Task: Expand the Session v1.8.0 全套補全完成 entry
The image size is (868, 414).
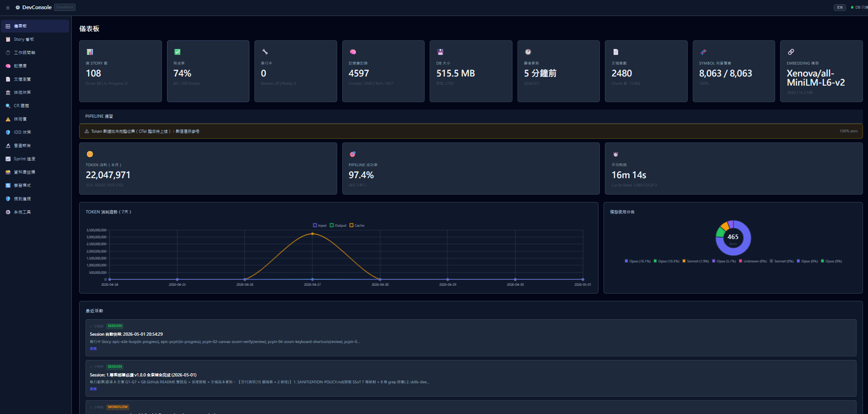Action: [93, 389]
